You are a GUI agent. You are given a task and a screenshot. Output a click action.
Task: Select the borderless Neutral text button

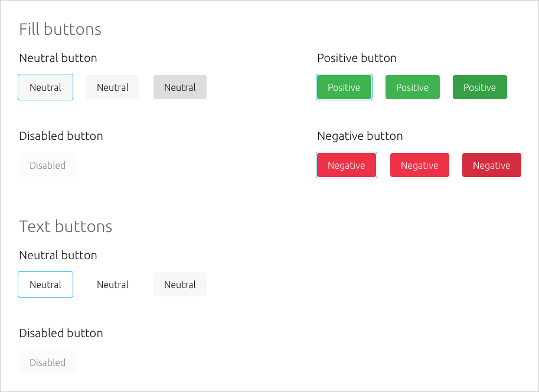coord(113,284)
